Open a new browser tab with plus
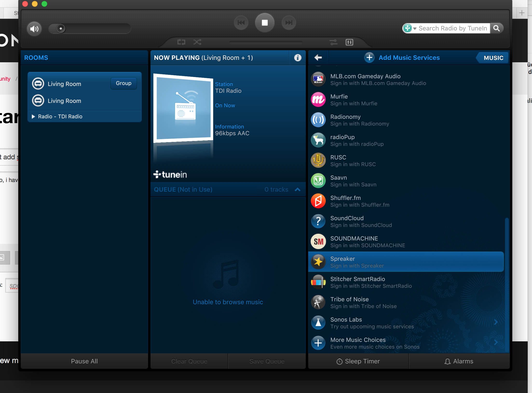The width and height of the screenshot is (532, 393). [x=522, y=13]
